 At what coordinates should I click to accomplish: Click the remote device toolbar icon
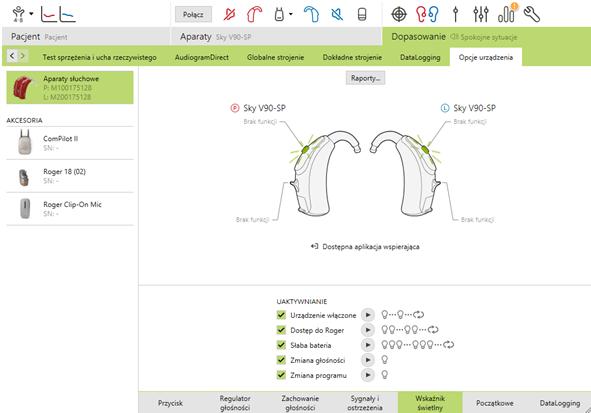pyautogui.click(x=361, y=14)
